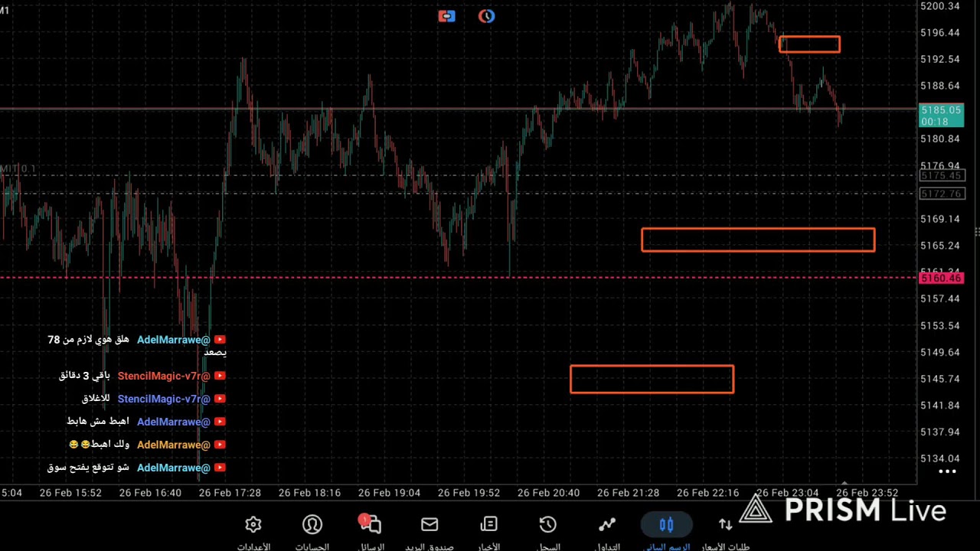Screen dimensions: 980x551
Task: Select the red price label 5160.46
Action: (x=941, y=278)
